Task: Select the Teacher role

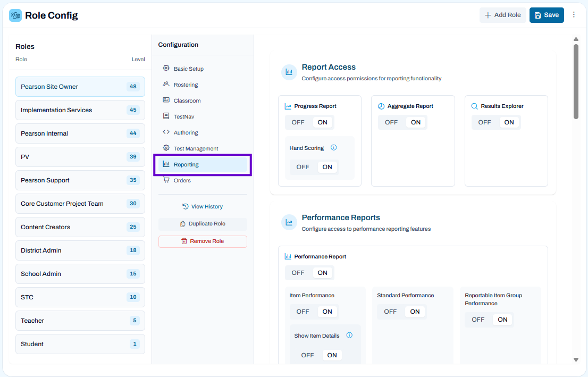Action: (80, 320)
